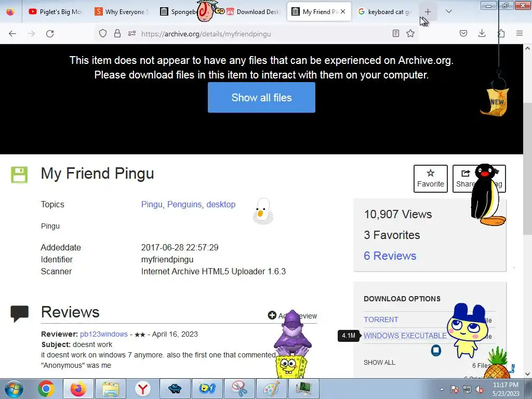Open the Firefox hamburger application menu
The height and width of the screenshot is (399, 532).
(520, 33)
